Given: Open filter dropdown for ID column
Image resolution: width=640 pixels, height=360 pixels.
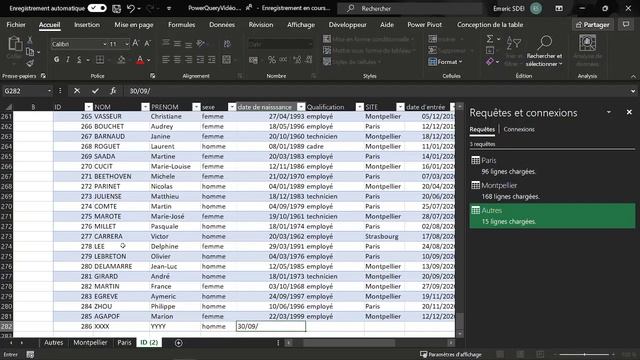Looking at the screenshot, I should tap(88, 107).
